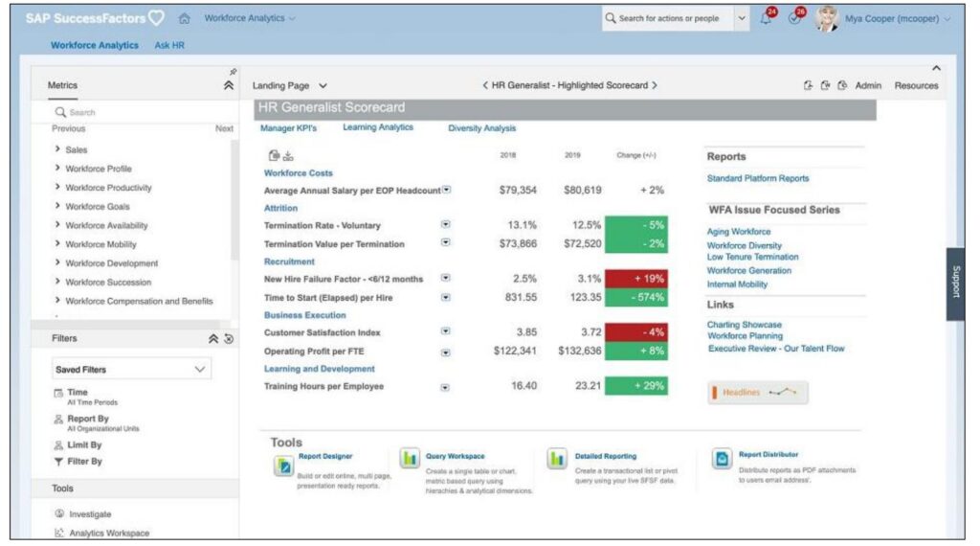The image size is (980, 546).
Task: Open the Diversity Analysis tab
Action: pos(482,128)
